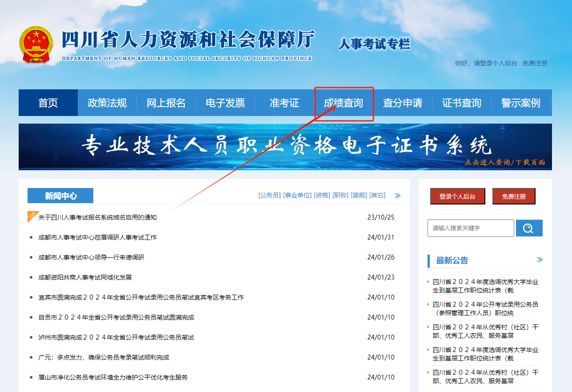Click the 免费注册 red button
Screen dimensions: 572x392
(514, 196)
